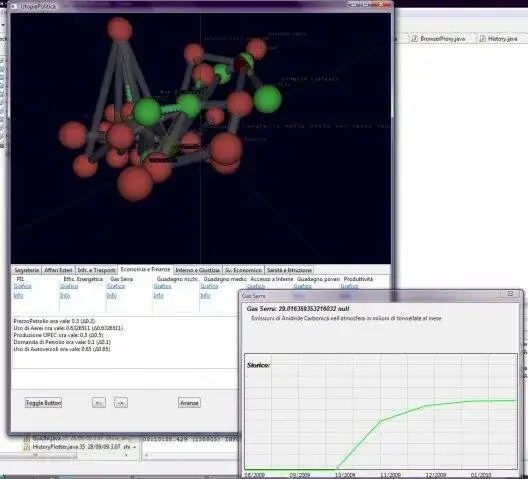Switch to BrowserProxy.java editor tab
The image size is (528, 479).
[x=442, y=39]
